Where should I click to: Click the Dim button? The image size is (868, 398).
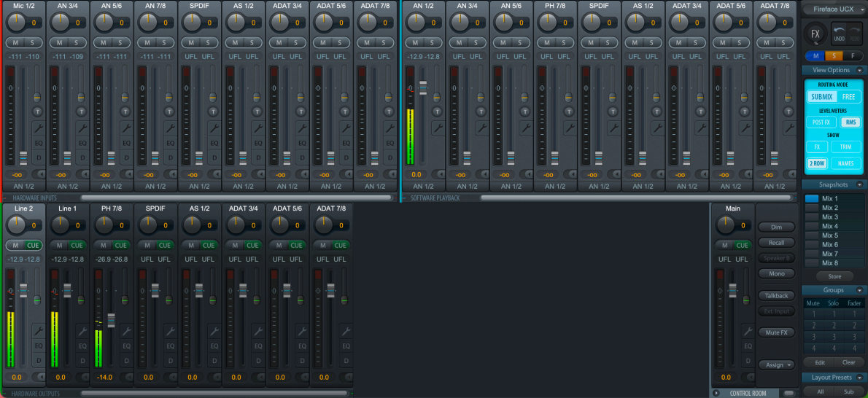click(x=776, y=227)
